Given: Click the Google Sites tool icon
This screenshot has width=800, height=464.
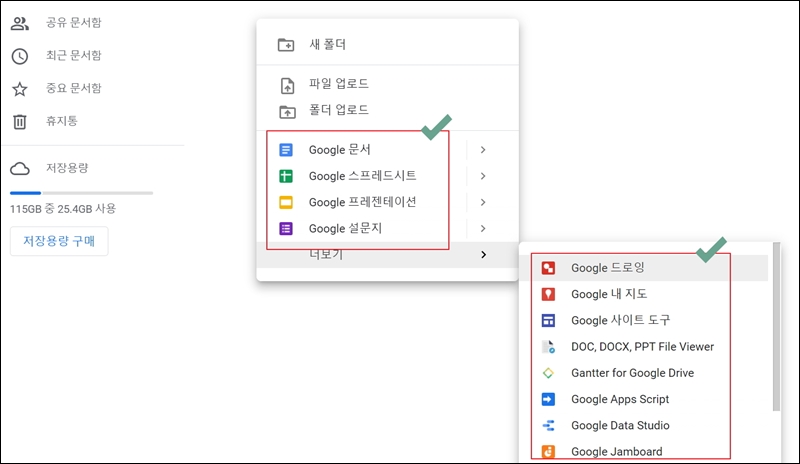Looking at the screenshot, I should point(548,321).
